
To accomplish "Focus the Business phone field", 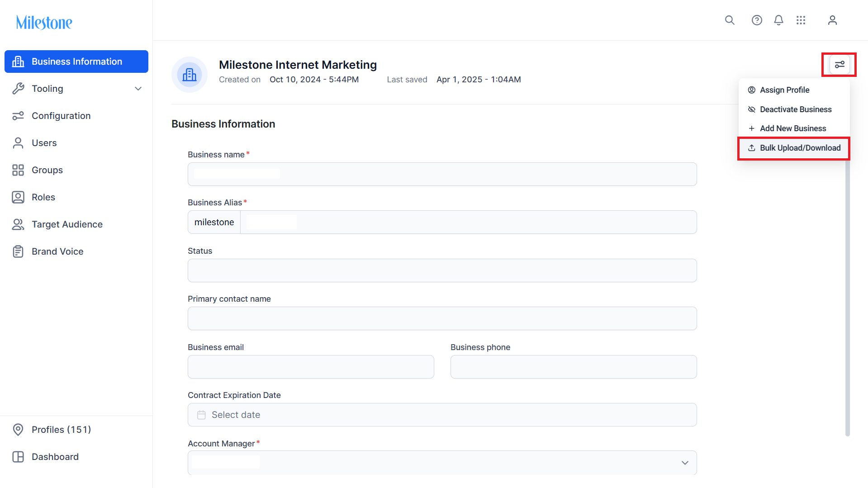I will (x=574, y=367).
